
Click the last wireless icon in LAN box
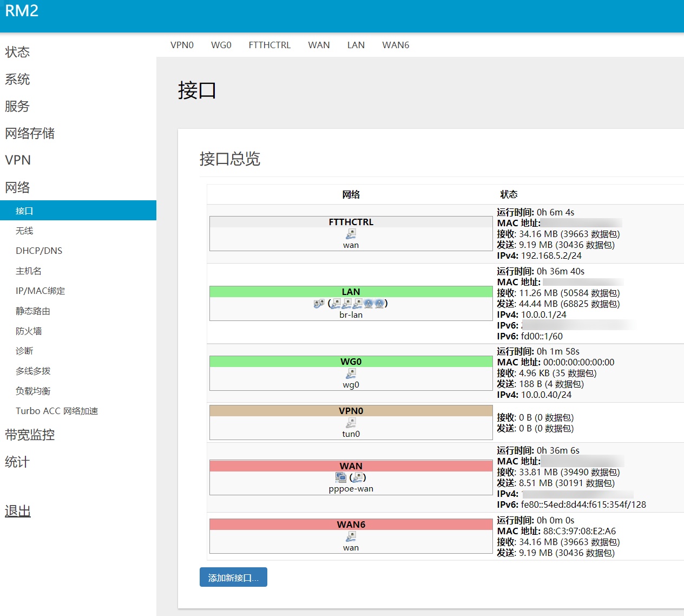tap(379, 304)
